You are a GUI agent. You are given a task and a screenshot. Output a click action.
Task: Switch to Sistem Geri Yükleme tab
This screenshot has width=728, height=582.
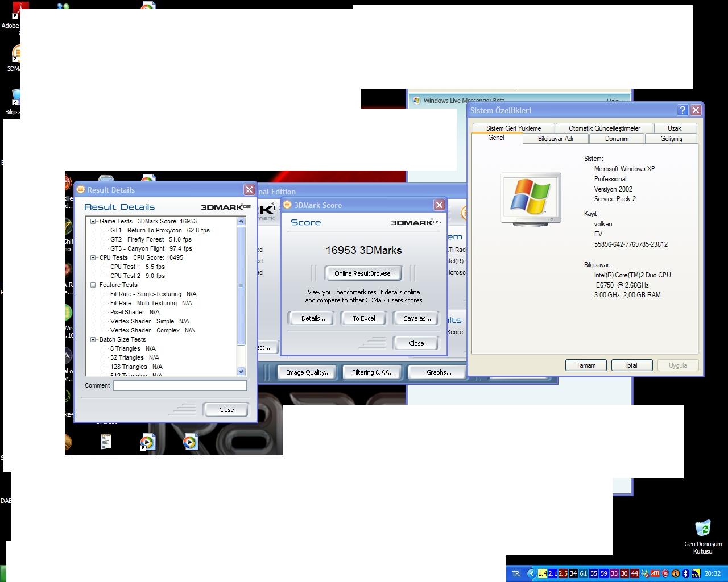[514, 128]
